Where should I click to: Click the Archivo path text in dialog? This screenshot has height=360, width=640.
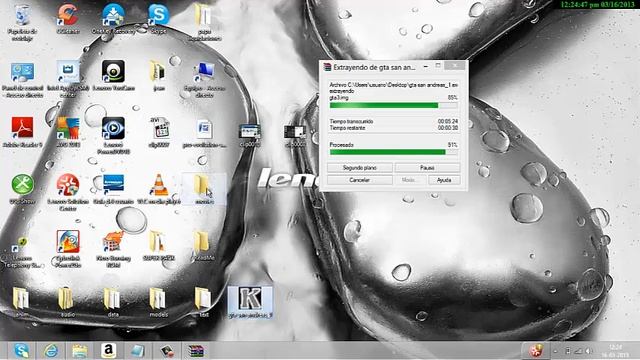point(393,85)
